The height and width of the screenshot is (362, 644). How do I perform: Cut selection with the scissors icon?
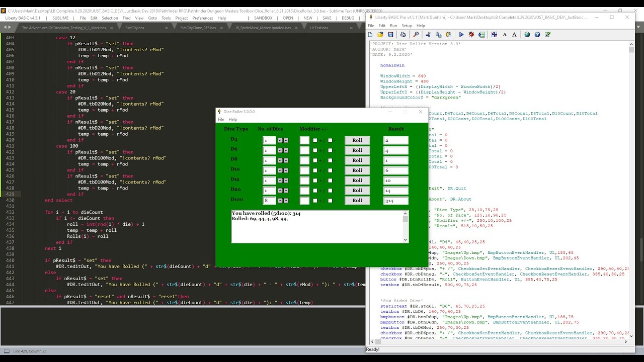coord(428,35)
